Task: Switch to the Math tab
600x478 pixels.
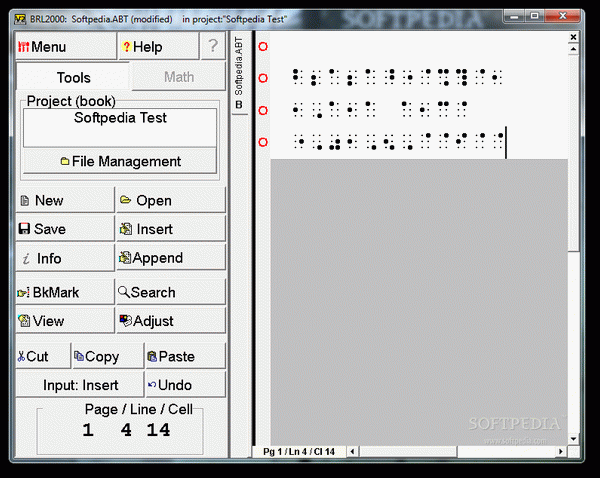Action: click(179, 77)
